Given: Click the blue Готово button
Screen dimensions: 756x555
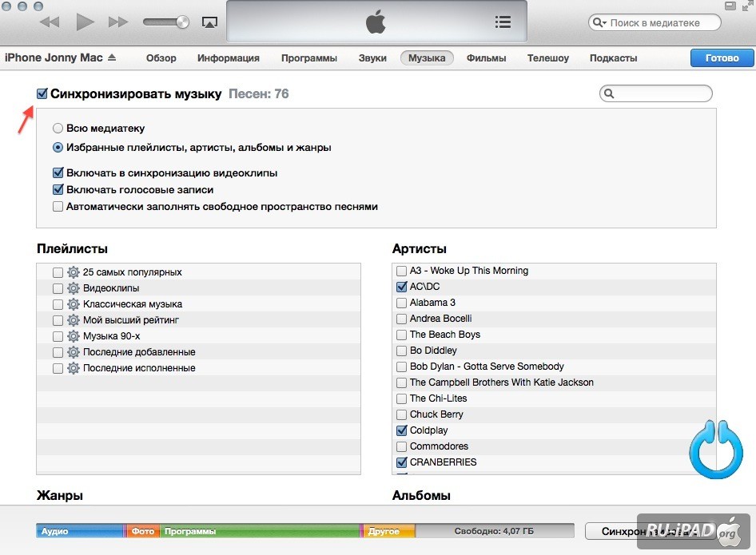Looking at the screenshot, I should pyautogui.click(x=722, y=57).
